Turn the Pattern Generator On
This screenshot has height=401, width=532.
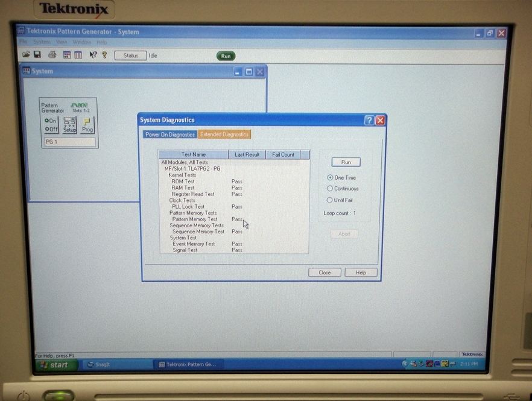[x=51, y=121]
